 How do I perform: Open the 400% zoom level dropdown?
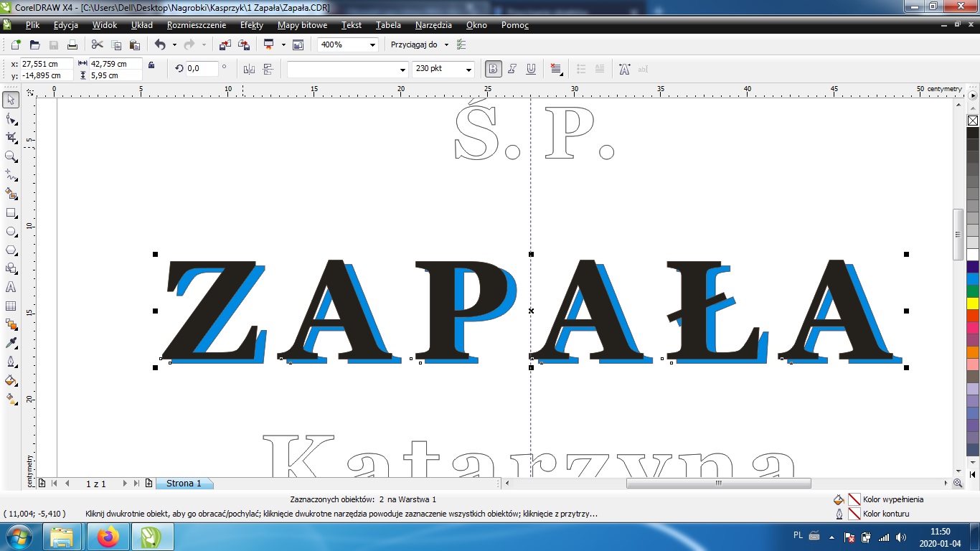point(372,44)
